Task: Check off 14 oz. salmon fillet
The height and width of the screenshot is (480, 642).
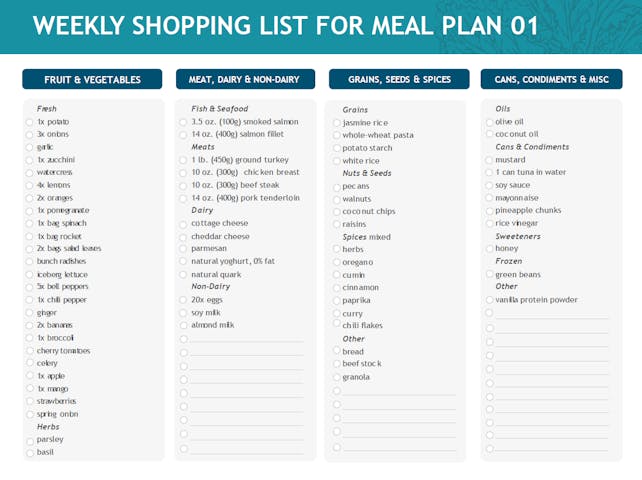Action: point(184,134)
